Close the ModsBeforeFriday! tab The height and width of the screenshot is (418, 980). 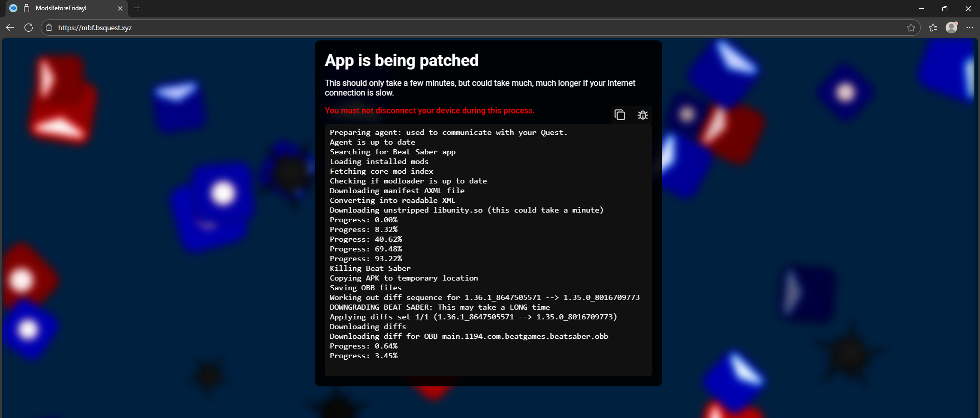coord(120,8)
